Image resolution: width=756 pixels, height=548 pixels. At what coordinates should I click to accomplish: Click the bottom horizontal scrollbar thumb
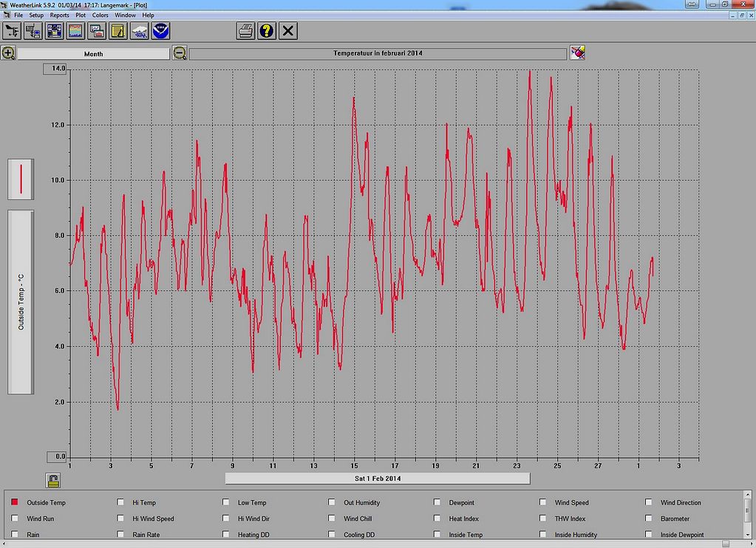(726, 544)
